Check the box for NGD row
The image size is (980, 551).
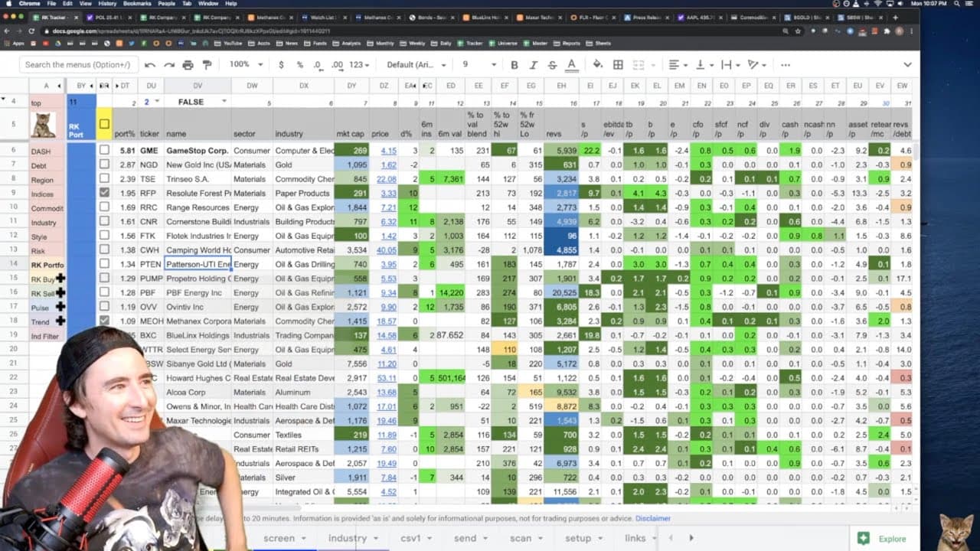(x=104, y=165)
